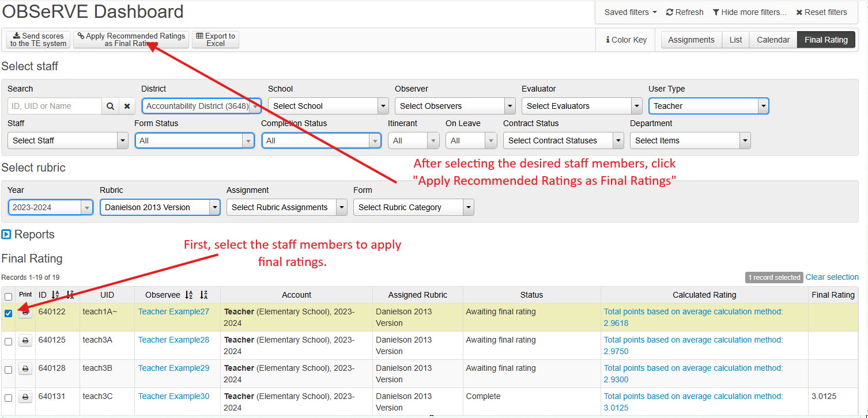Click Hide more filters
The height and width of the screenshot is (418, 868).
click(x=749, y=12)
